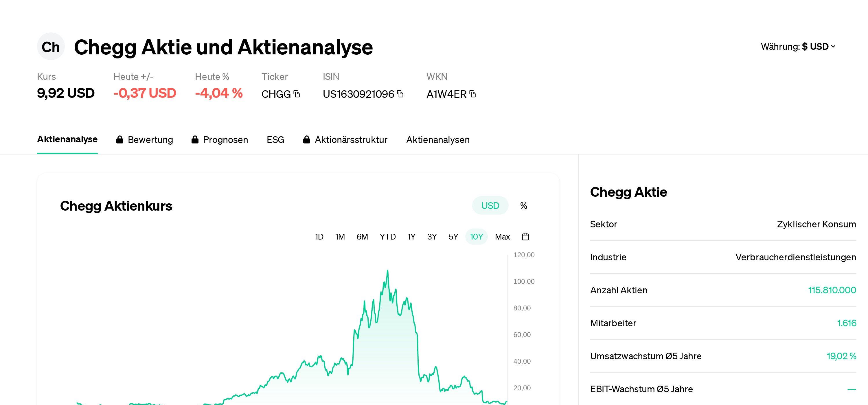Screen dimensions: 868x405
Task: Click the Chegg Aktie sidebar heading
Action: point(628,192)
